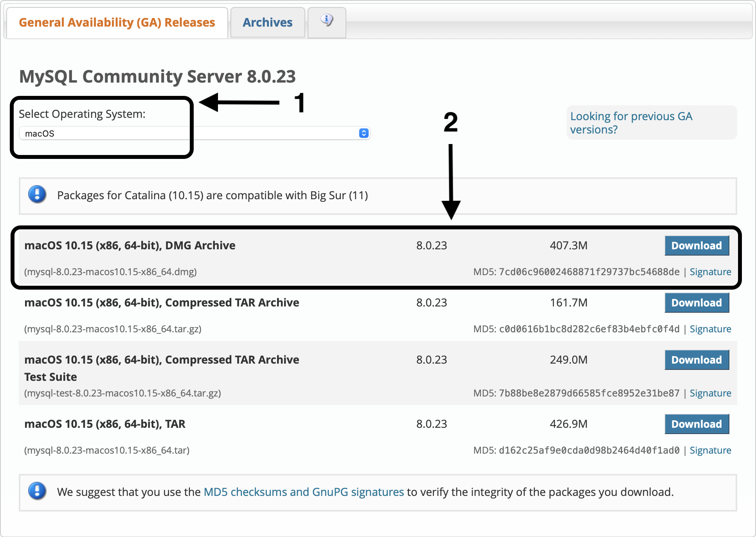Open Signature link for the DMG Archive

pyautogui.click(x=710, y=272)
